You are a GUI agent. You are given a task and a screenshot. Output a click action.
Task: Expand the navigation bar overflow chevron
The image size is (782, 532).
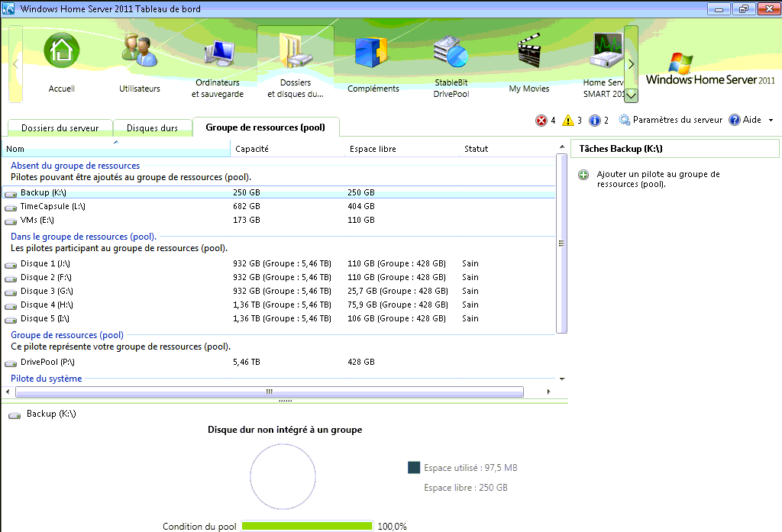point(632,95)
